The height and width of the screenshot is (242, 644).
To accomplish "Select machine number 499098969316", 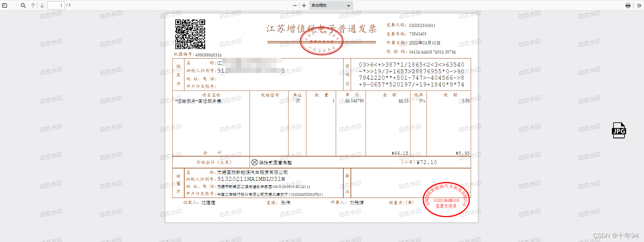I will (x=209, y=55).
